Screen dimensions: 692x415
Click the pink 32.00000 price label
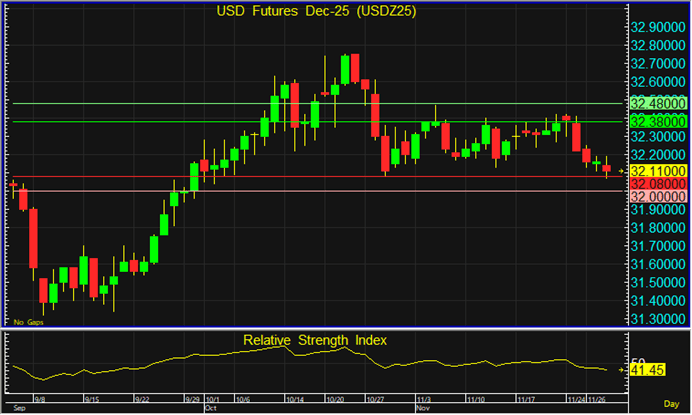click(655, 197)
